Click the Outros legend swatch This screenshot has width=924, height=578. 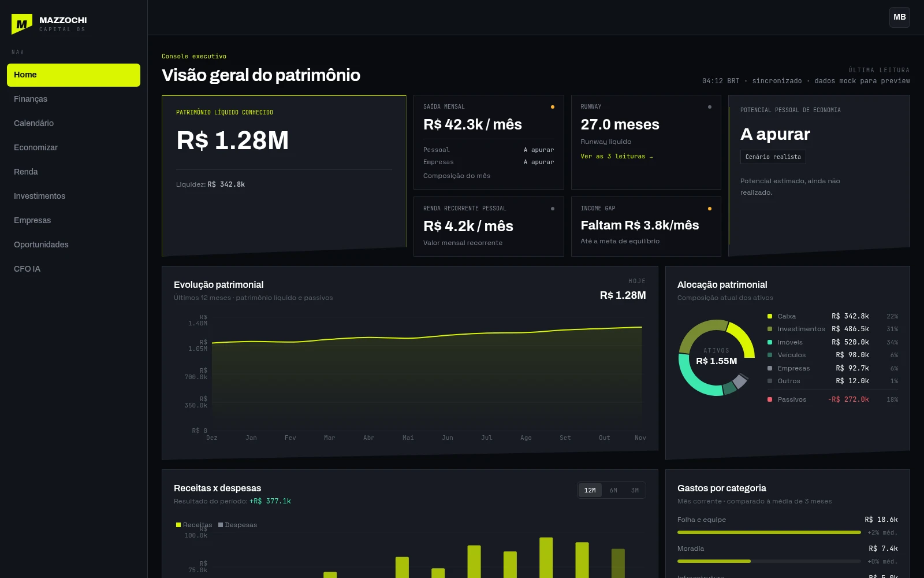(x=770, y=381)
